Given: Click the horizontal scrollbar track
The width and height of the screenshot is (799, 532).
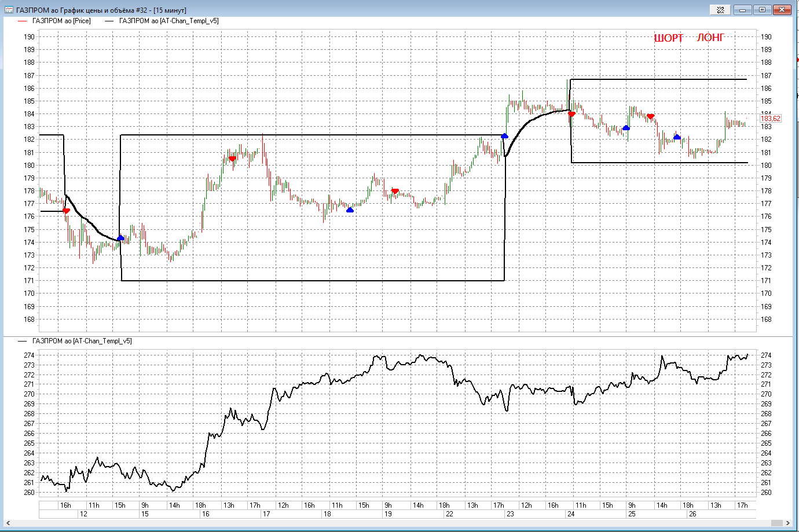Looking at the screenshot, I should tap(399, 523).
